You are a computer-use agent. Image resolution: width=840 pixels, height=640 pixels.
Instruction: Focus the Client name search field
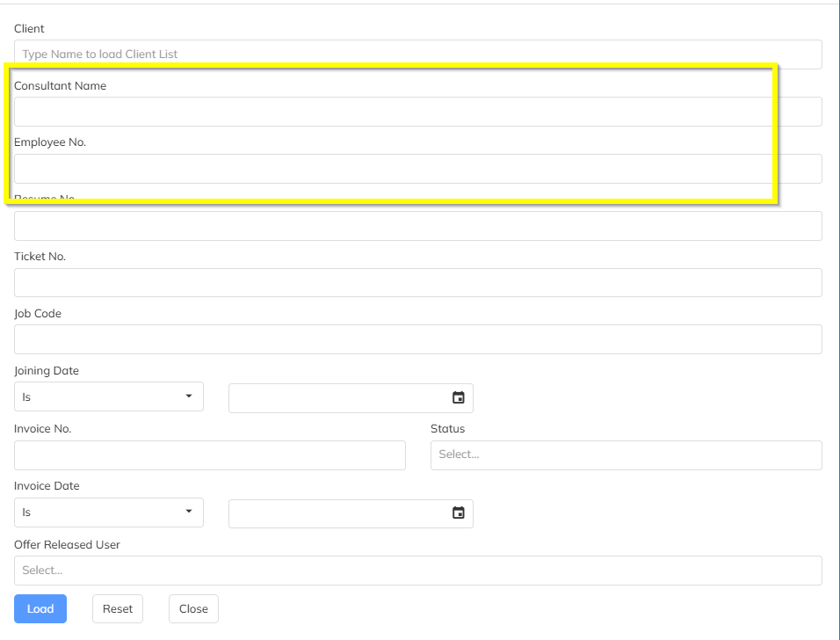tap(417, 54)
